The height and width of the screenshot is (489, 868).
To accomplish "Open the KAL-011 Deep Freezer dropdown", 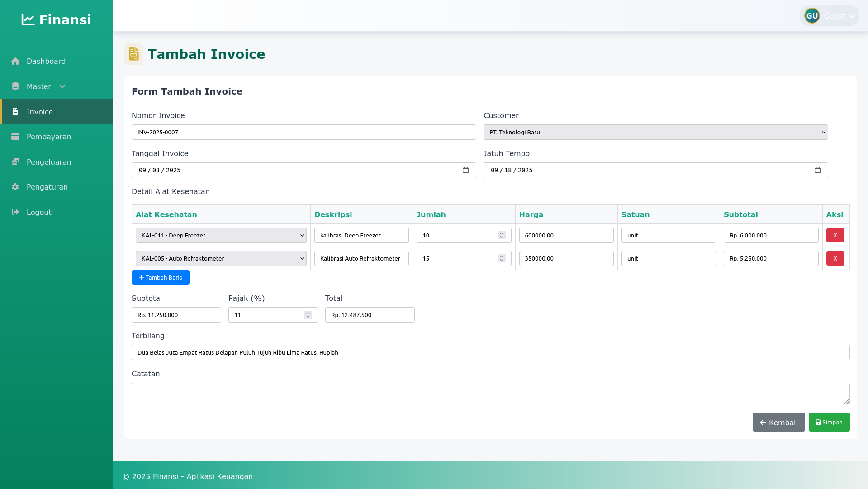I will coord(221,235).
